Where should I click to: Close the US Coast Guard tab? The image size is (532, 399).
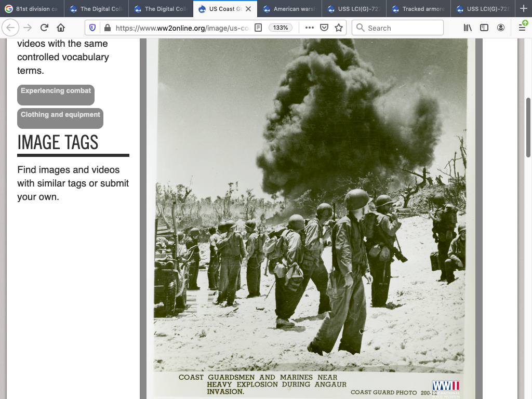(x=249, y=9)
